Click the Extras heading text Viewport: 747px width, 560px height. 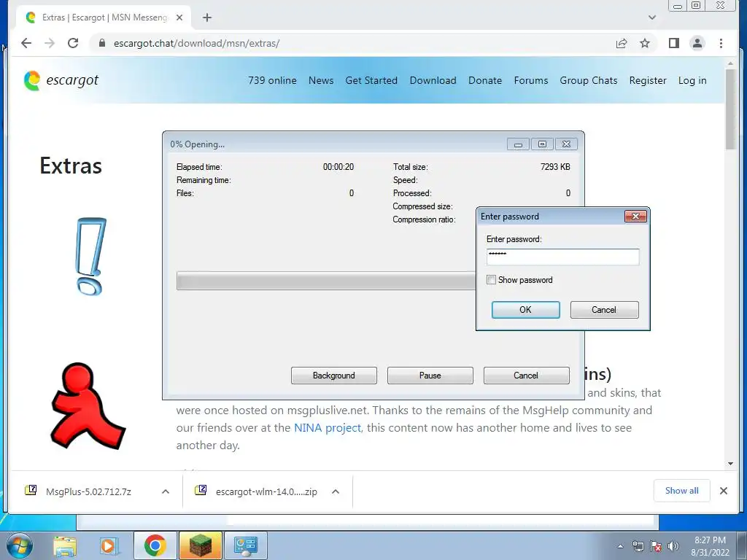click(x=71, y=166)
